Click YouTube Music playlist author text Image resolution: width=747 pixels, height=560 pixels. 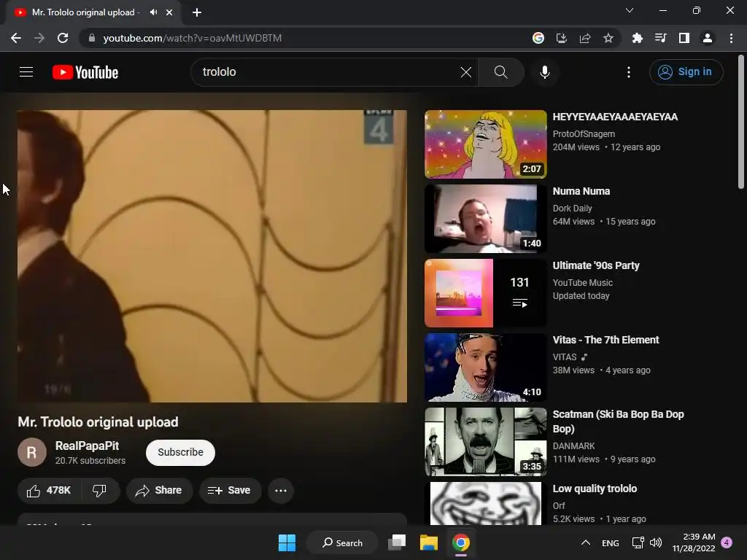[x=582, y=283]
